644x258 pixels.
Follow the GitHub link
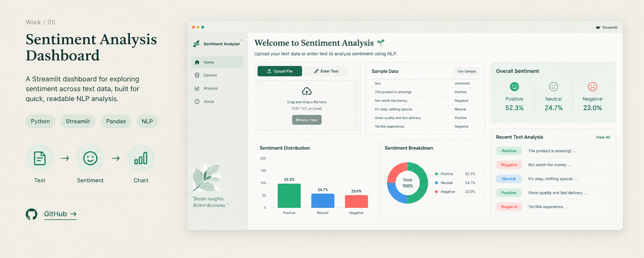[60, 214]
